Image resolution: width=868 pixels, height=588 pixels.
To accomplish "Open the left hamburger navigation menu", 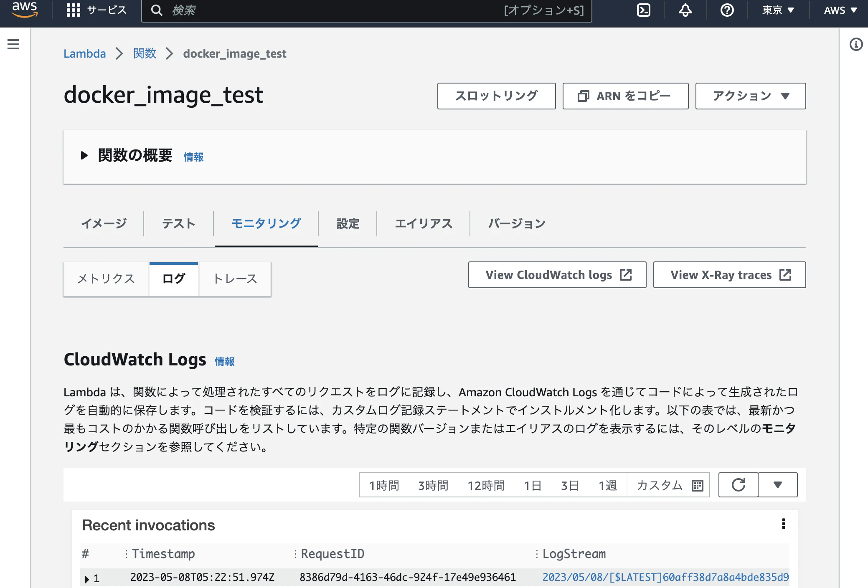I will [x=13, y=44].
